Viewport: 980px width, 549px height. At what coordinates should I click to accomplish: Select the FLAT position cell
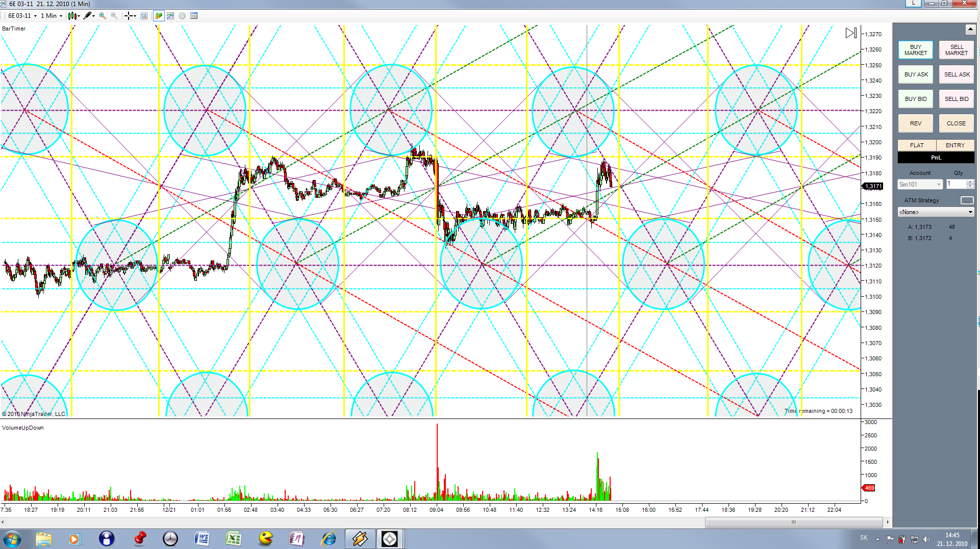pyautogui.click(x=917, y=145)
